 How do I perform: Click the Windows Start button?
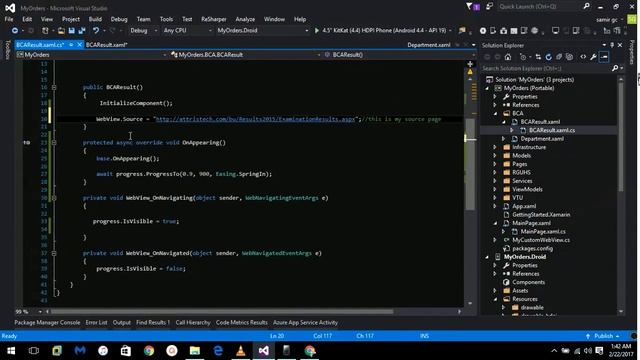click(x=11, y=351)
